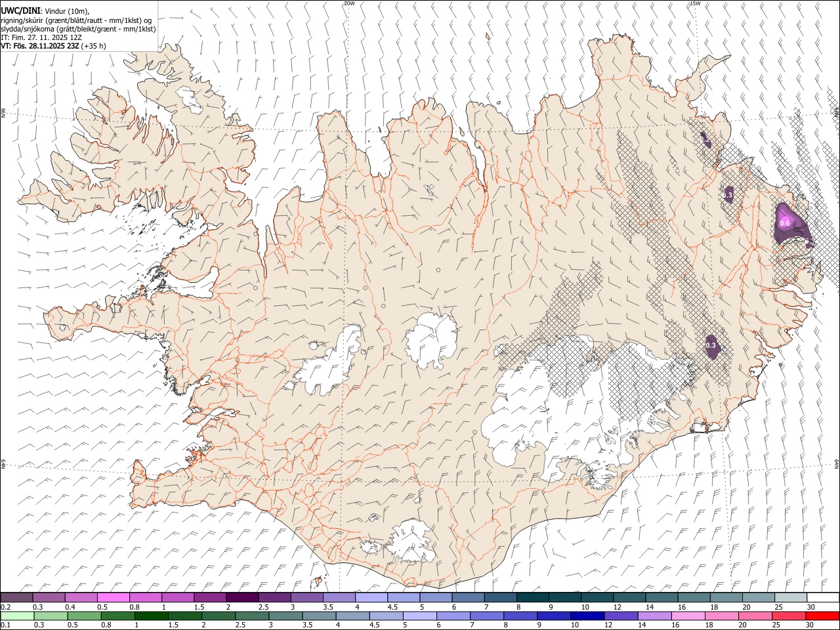Select the light lavender swatch at 4, upper legend

pos(371,597)
